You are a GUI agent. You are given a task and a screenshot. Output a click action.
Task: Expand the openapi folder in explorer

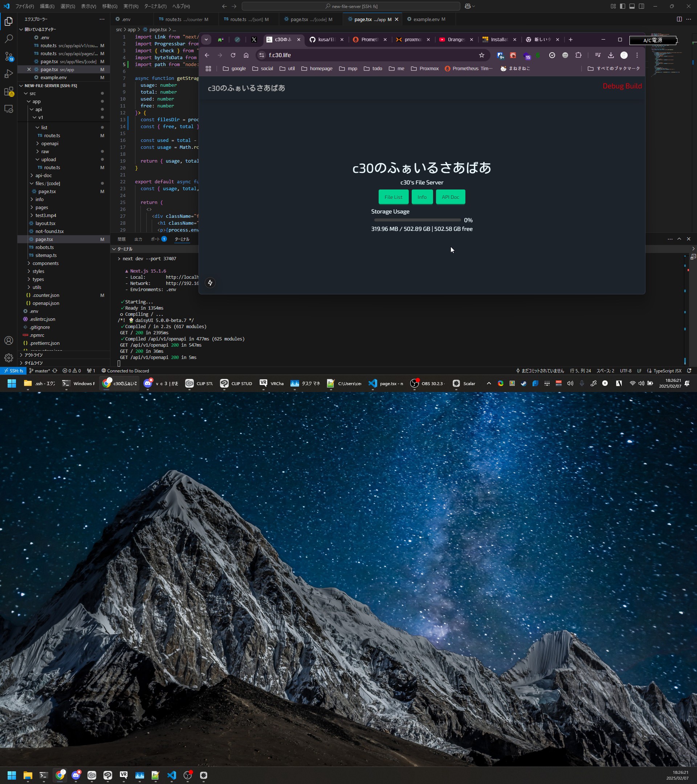click(49, 143)
